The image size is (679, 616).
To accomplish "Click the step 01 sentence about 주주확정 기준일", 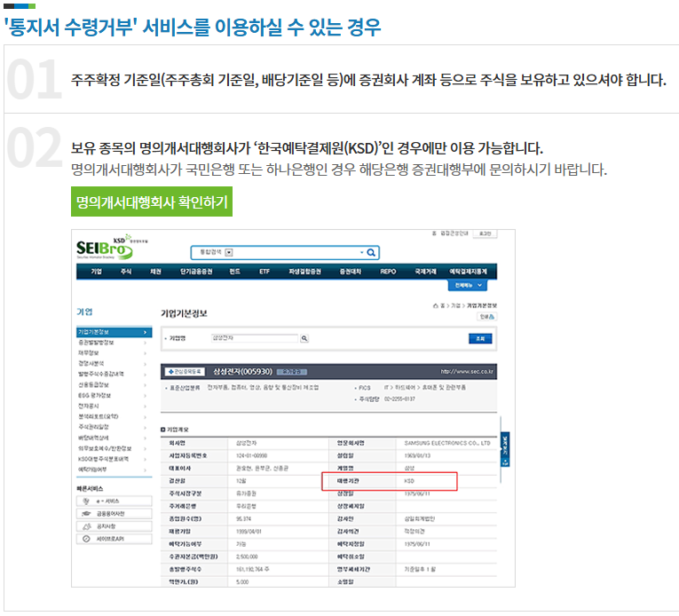I will click(368, 80).
